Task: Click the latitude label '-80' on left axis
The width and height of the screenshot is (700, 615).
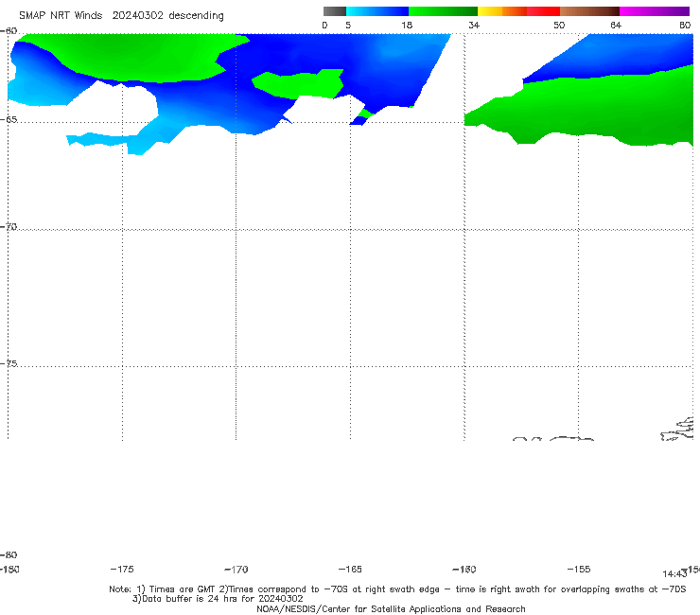Action: [9, 554]
